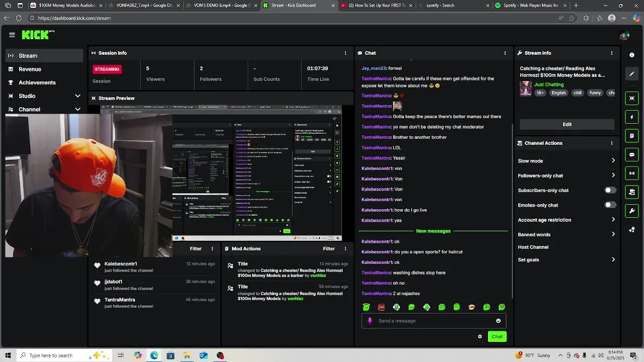Toggle the stream preview widget icon in right sidebar

(632, 98)
